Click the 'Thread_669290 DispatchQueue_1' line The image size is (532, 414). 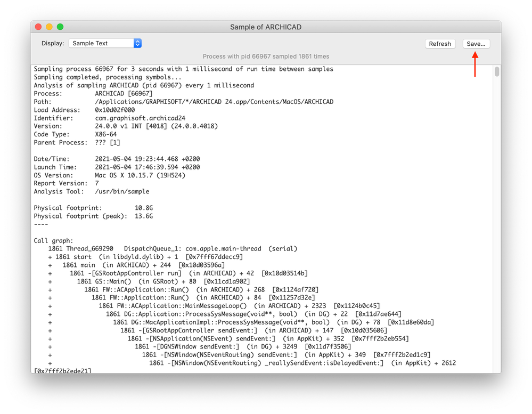(173, 249)
